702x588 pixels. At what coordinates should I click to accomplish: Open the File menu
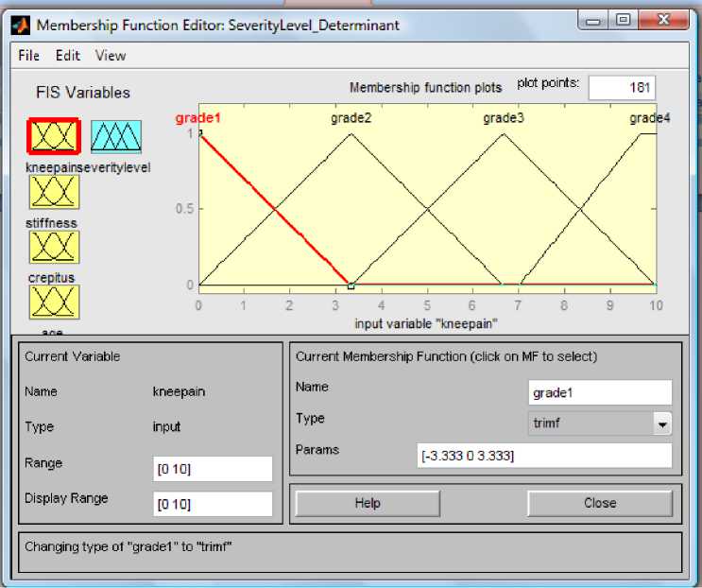(28, 56)
